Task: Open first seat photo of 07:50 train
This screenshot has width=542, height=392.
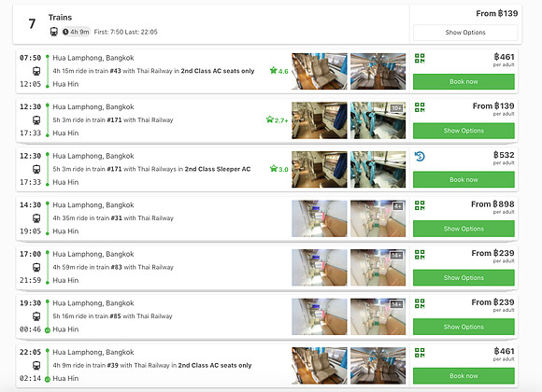Action: pos(320,71)
